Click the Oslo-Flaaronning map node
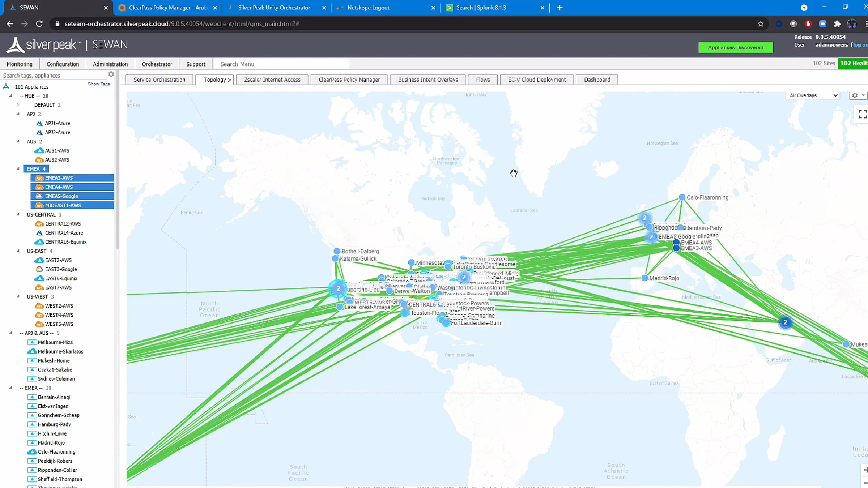 (x=682, y=197)
